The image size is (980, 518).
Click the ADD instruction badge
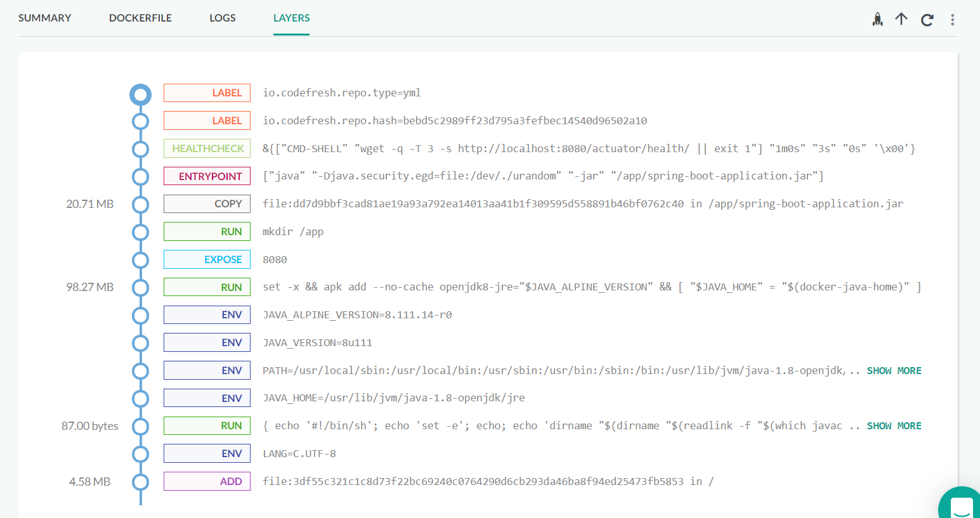(x=207, y=482)
